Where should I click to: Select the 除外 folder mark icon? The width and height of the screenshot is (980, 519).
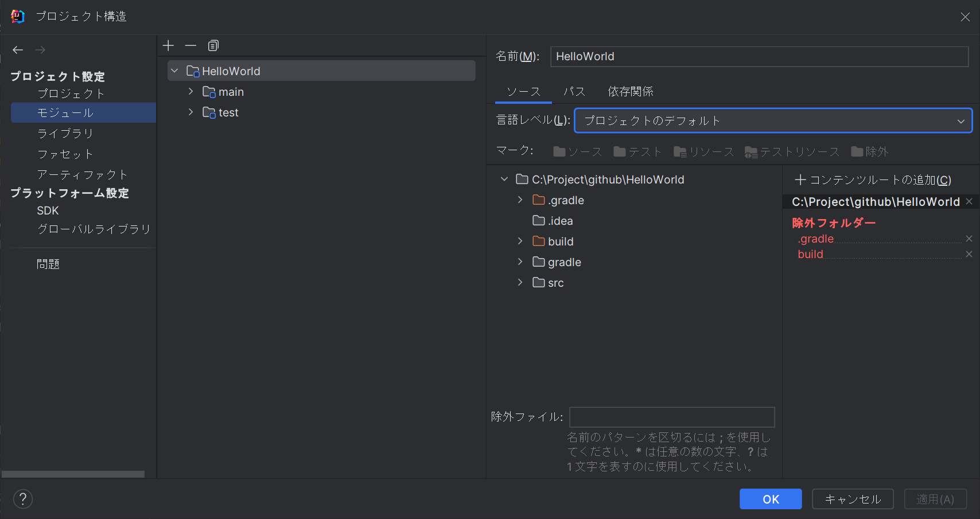pos(870,151)
